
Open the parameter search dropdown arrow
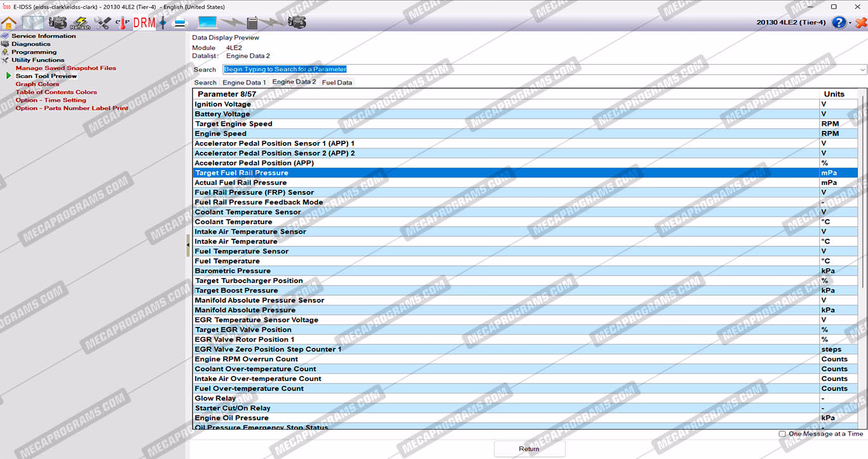862,70
